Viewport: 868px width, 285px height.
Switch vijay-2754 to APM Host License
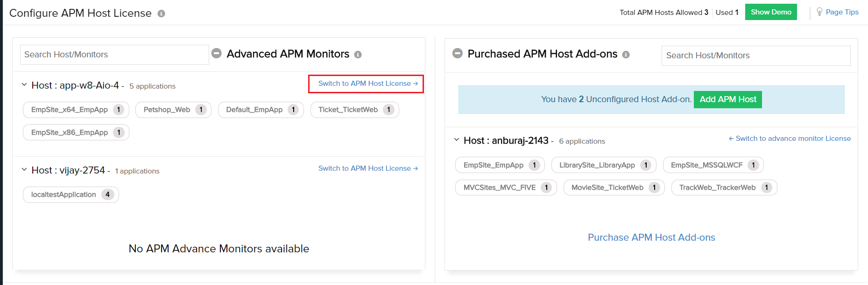[x=367, y=168]
